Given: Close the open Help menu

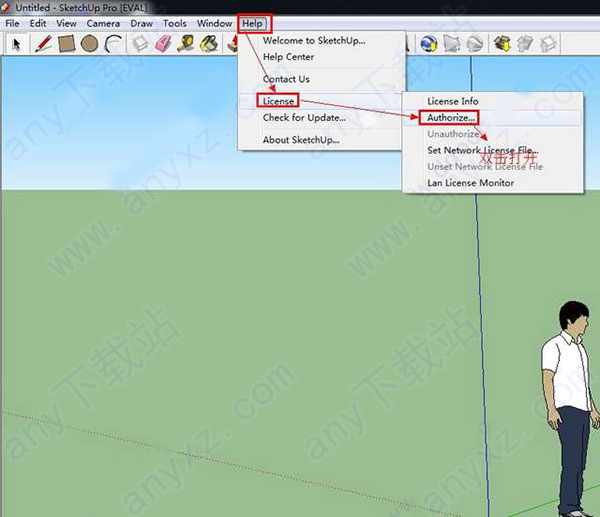Looking at the screenshot, I should 253,23.
